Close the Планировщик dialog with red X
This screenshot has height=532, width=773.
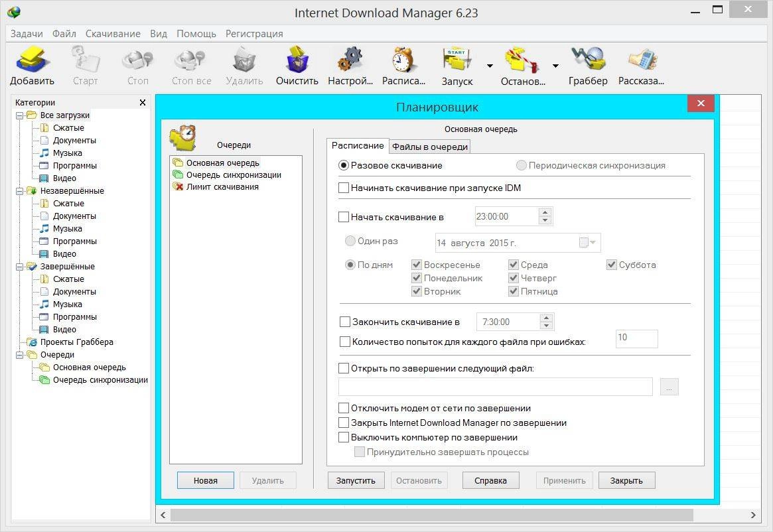pos(701,103)
